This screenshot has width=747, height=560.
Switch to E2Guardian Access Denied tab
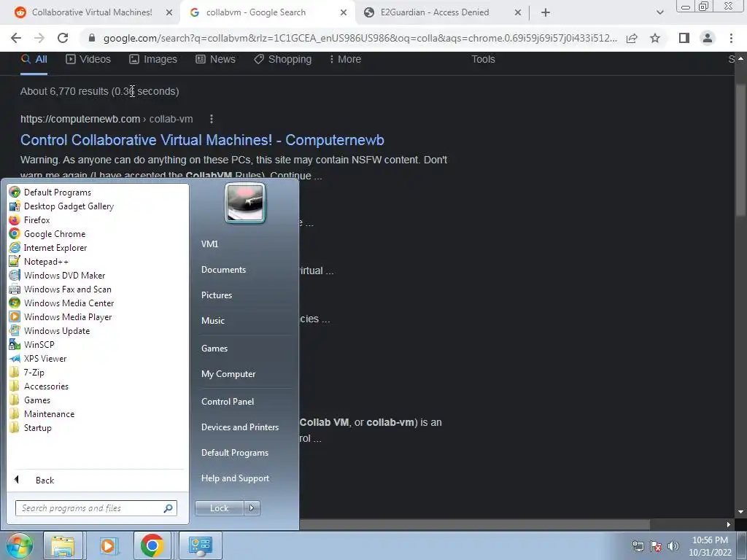coord(435,12)
